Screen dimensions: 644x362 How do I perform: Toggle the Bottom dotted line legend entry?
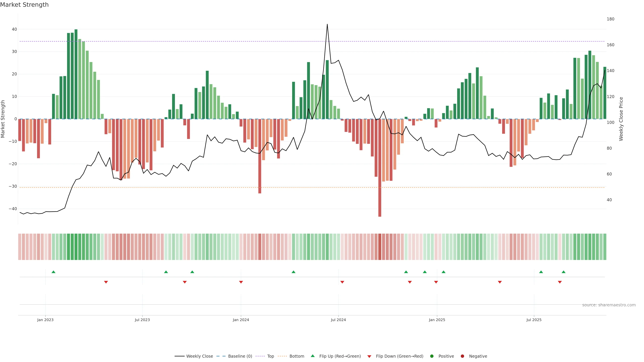[297, 356]
